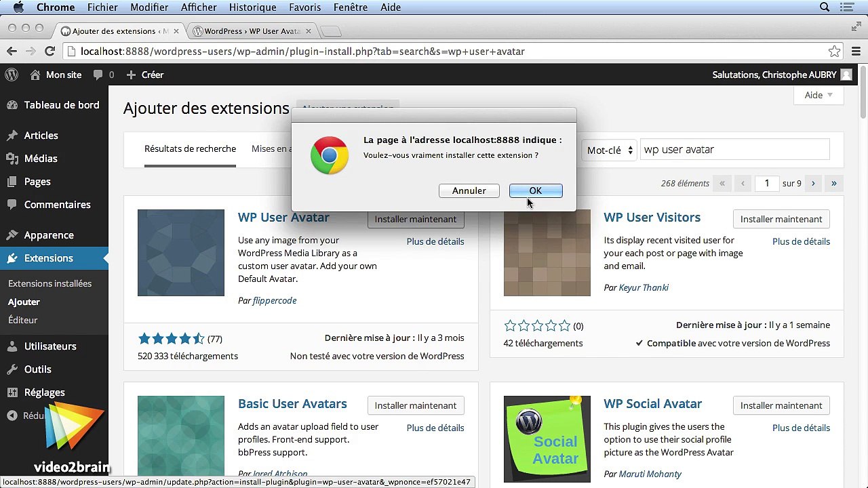View Plus de détails for WP User Avatar
Screen dimensions: 868x488
coord(435,241)
